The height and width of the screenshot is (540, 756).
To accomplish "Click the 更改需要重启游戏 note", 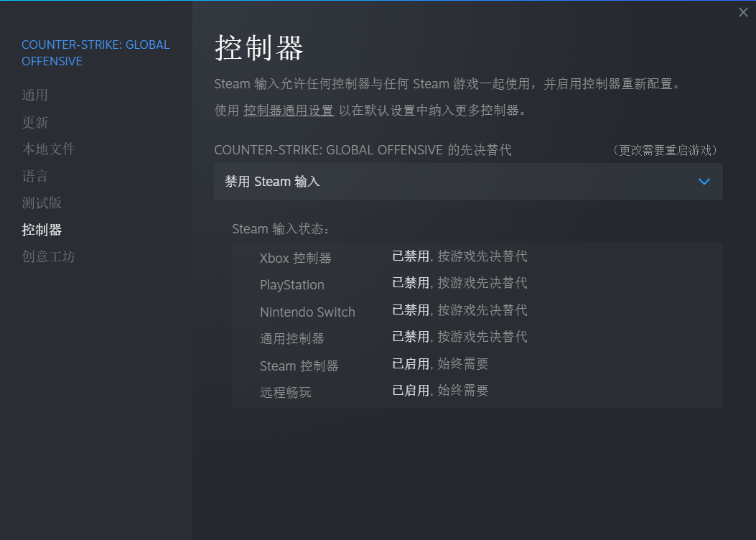I will pyautogui.click(x=666, y=150).
